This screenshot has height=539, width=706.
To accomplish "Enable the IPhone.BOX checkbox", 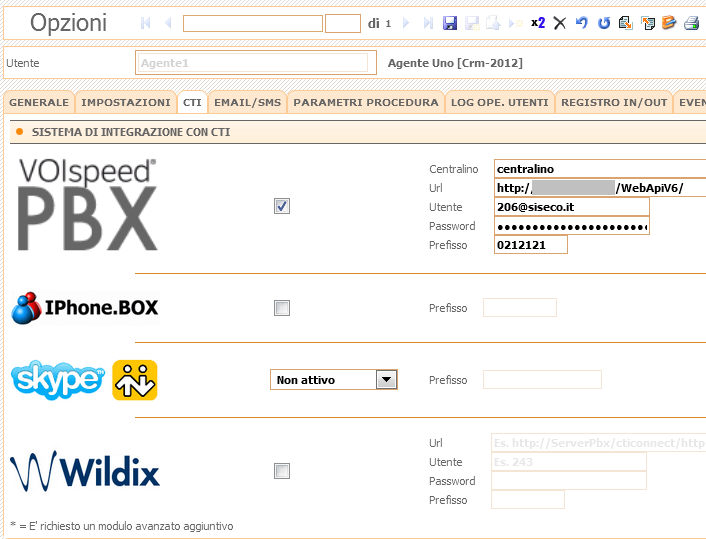I will click(282, 308).
